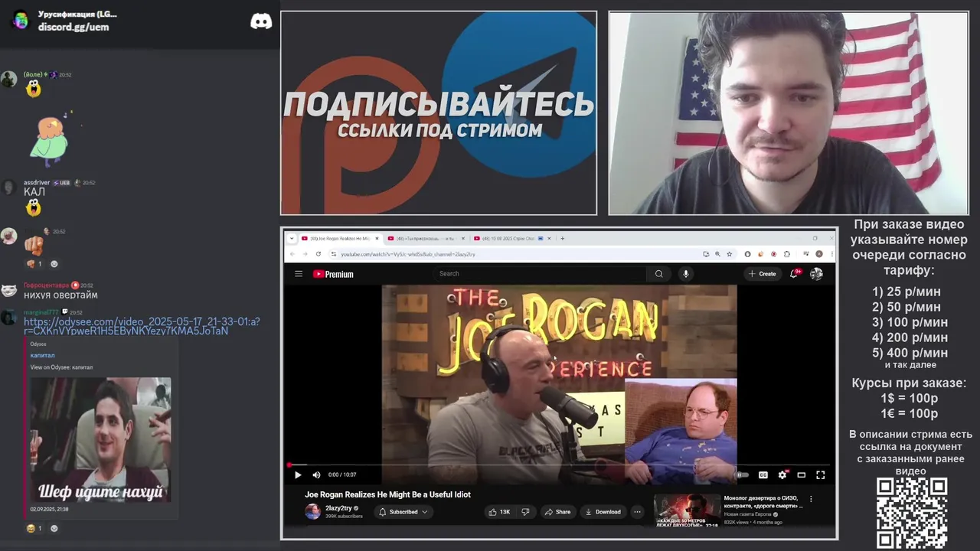
Task: Bookmark this page with star icon
Action: coord(730,253)
